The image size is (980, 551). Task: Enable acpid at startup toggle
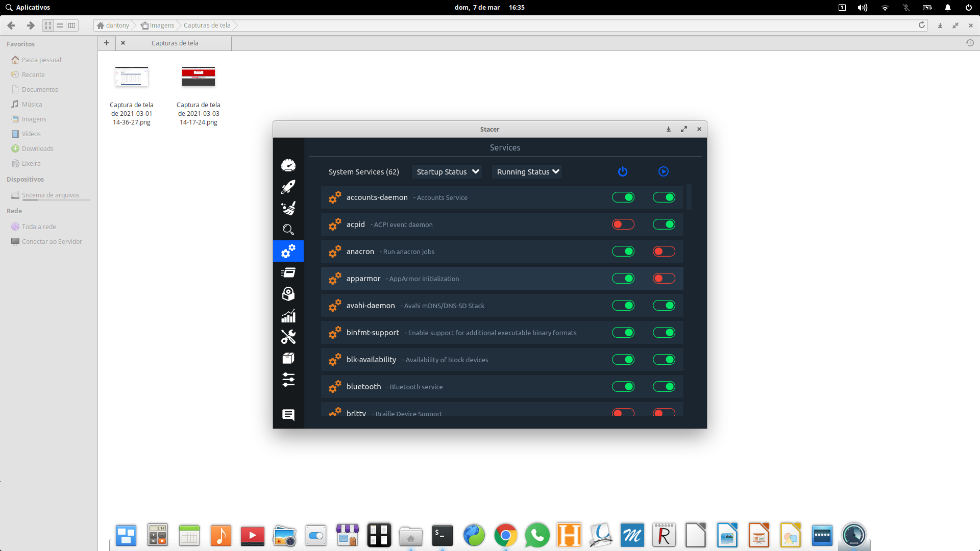pyautogui.click(x=623, y=224)
